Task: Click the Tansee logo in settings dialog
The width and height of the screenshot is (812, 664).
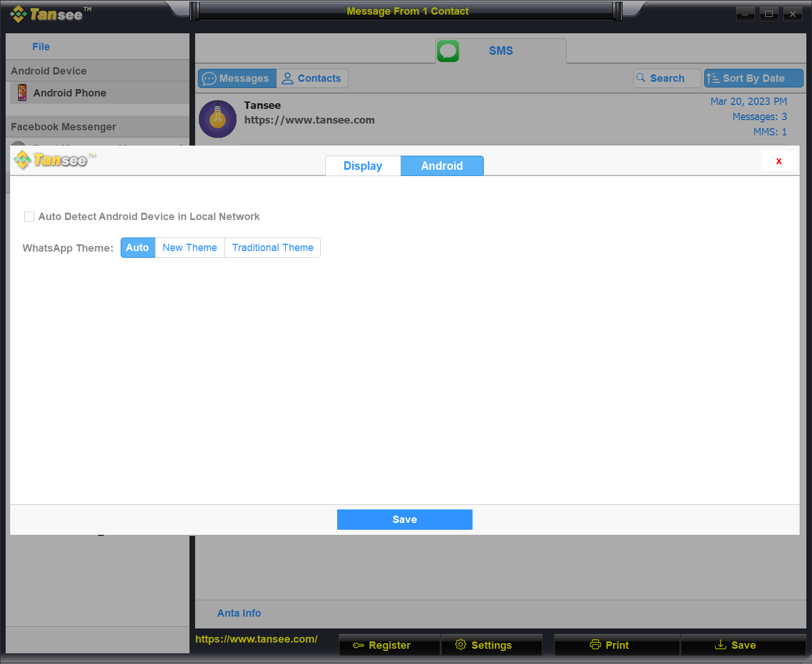Action: click(55, 160)
